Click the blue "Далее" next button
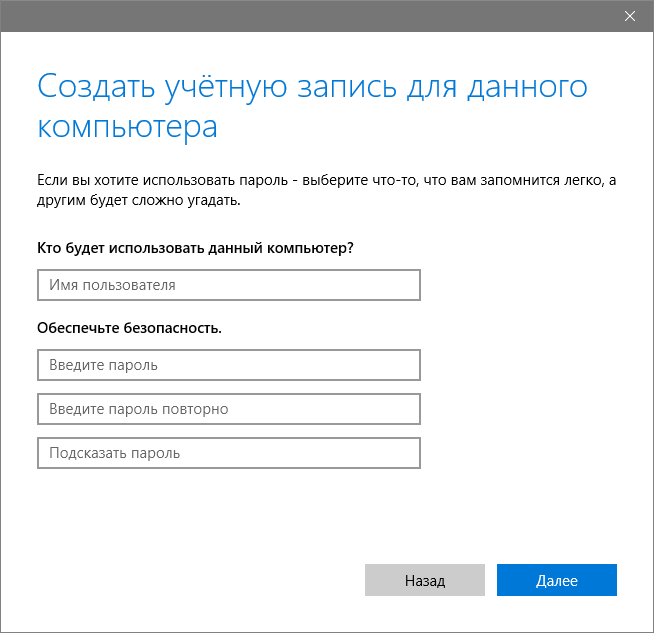Image resolution: width=654 pixels, height=633 pixels. click(556, 580)
